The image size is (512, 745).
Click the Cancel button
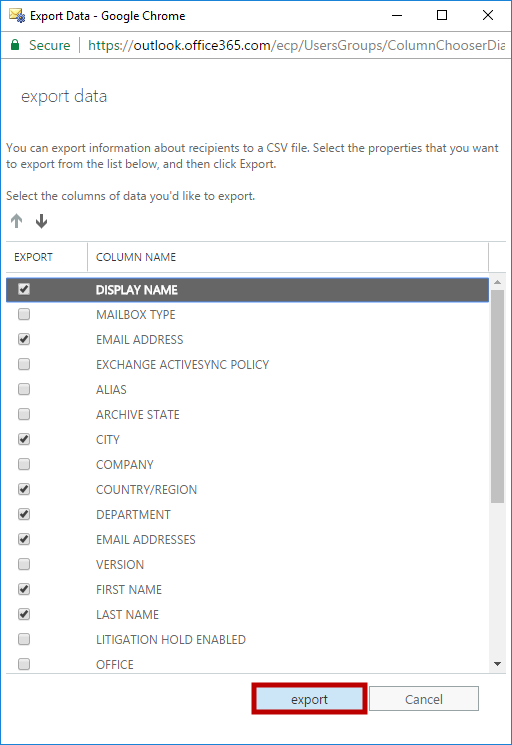coord(424,699)
